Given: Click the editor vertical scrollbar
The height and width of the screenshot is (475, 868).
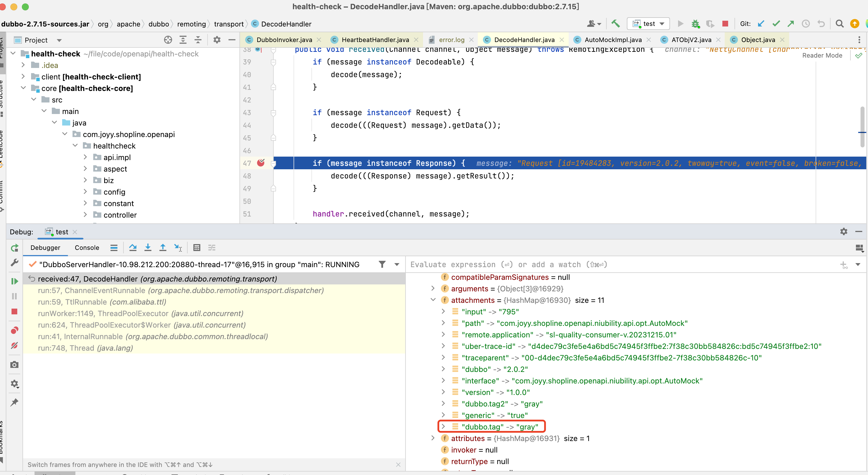Looking at the screenshot, I should [x=862, y=126].
